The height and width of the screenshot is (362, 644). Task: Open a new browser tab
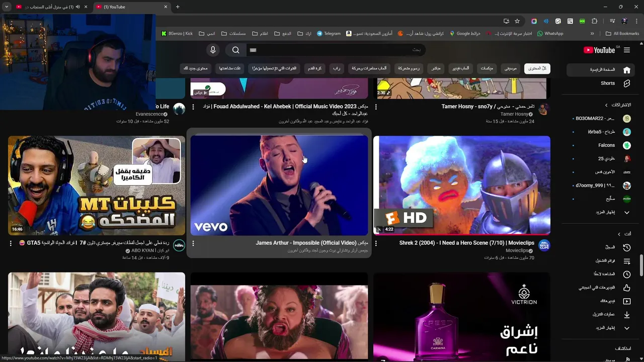tap(178, 7)
